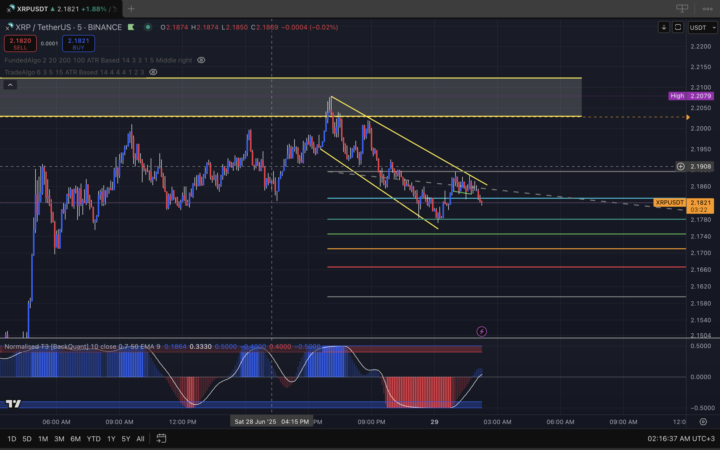The image size is (720, 450).
Task: Open the go-to-date calendar icon
Action: point(161,438)
